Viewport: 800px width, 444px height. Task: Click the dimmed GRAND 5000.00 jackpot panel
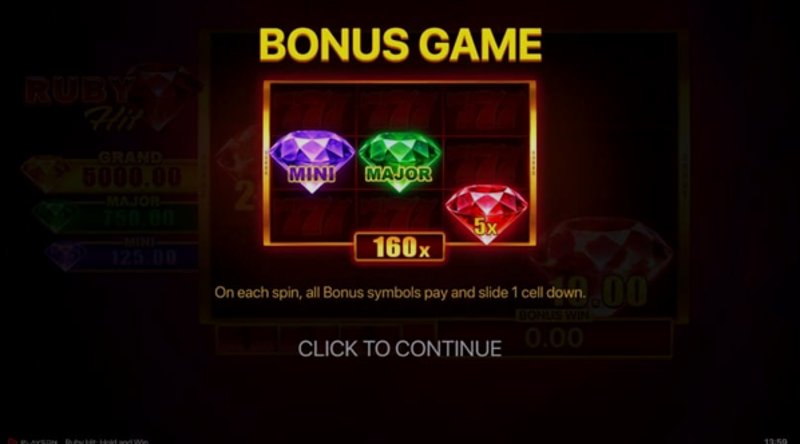tap(110, 174)
